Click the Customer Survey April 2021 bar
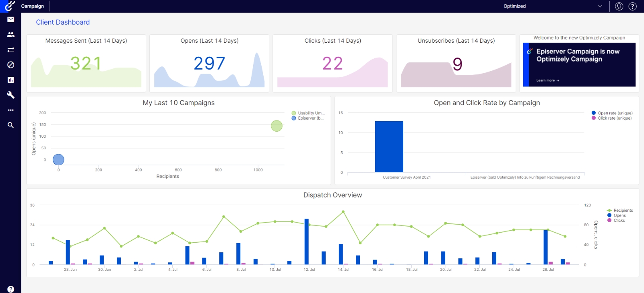The height and width of the screenshot is (293, 644). click(x=389, y=146)
